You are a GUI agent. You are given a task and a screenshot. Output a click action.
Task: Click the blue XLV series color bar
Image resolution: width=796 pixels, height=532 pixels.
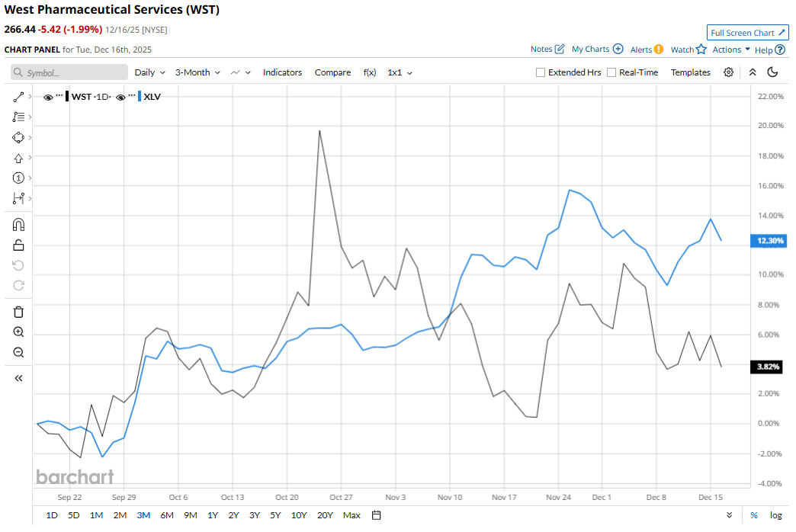(x=139, y=97)
